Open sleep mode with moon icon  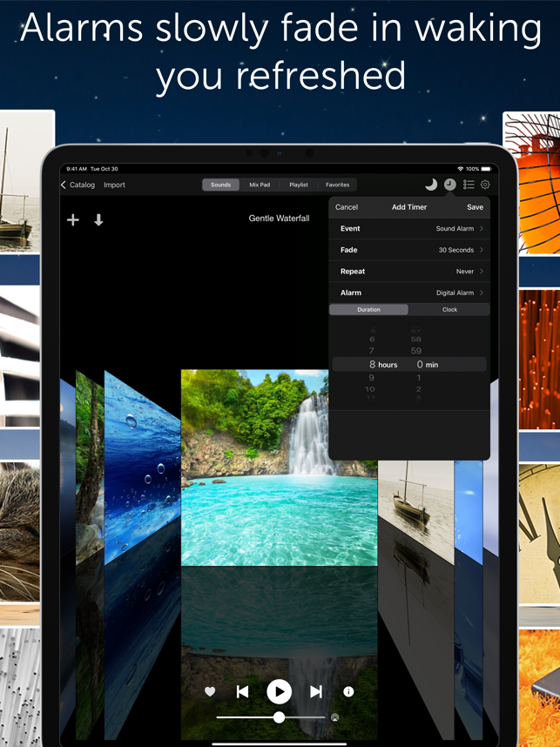point(431,185)
